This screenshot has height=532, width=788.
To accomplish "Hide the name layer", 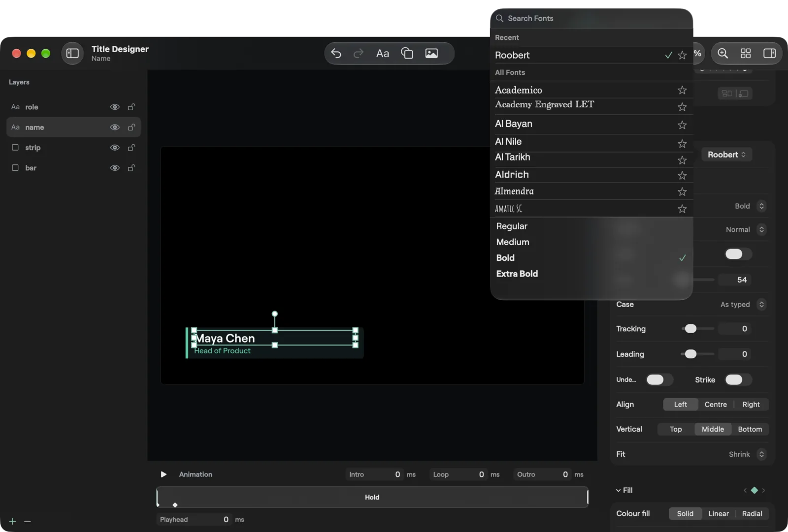I will (x=115, y=127).
